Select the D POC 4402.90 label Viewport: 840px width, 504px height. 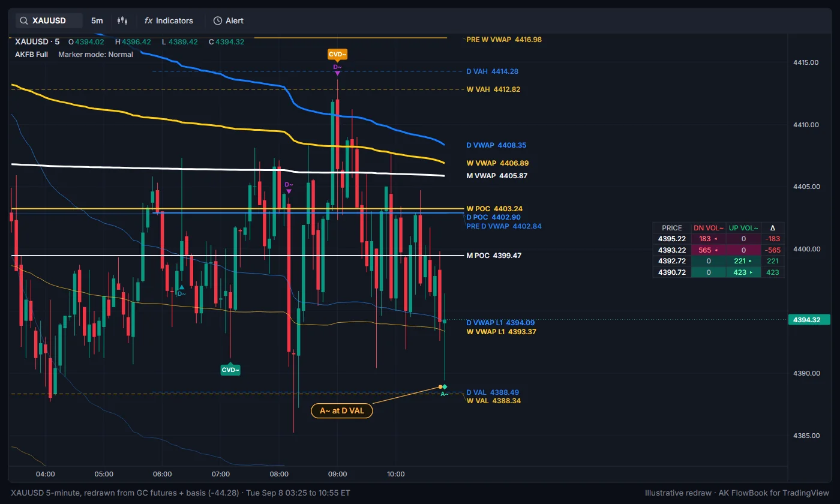tap(493, 217)
